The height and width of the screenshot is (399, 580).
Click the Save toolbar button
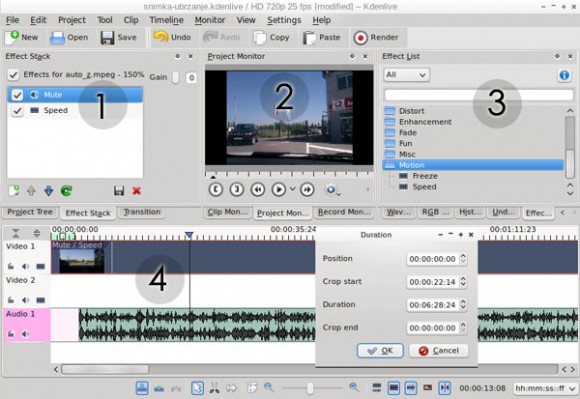[x=119, y=37]
